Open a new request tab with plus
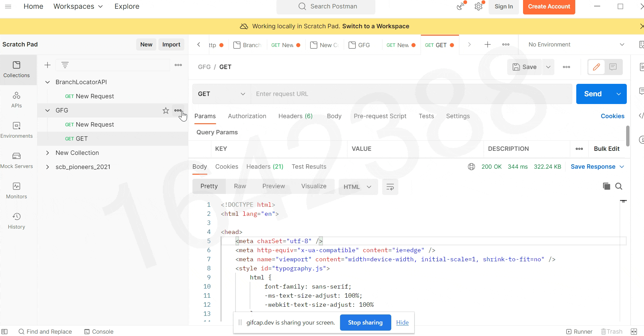644x336 pixels. point(487,44)
